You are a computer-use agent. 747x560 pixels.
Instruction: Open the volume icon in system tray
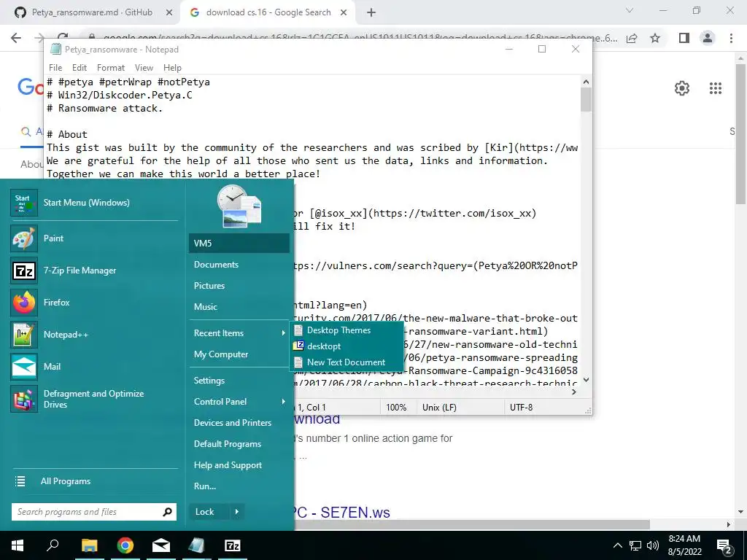653,545
